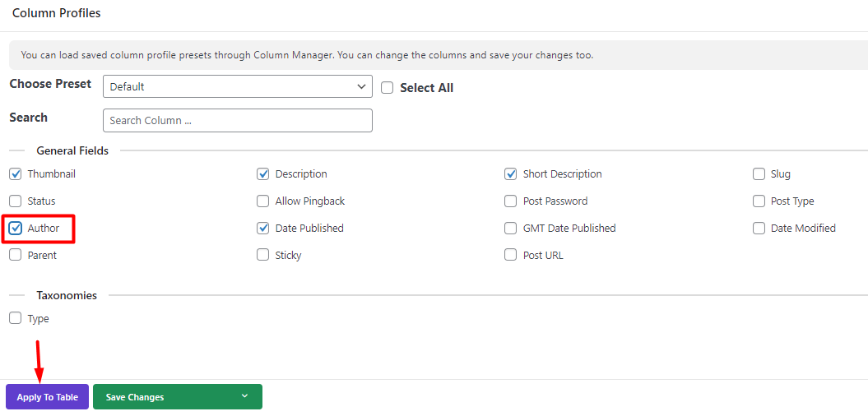The image size is (868, 416).
Task: Enable the Post URL checkbox
Action: click(x=510, y=255)
